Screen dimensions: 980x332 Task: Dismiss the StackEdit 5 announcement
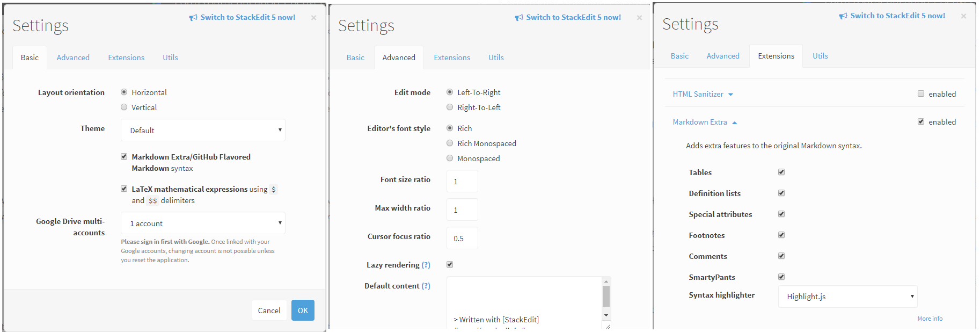point(313,17)
